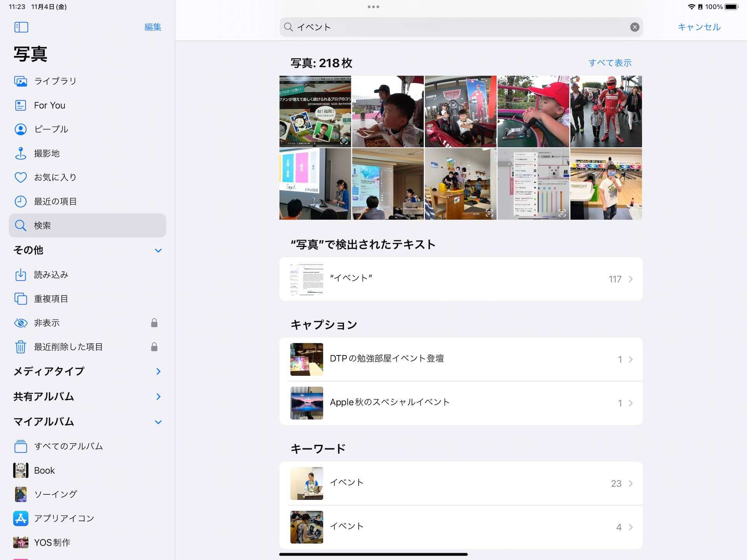The image size is (747, 560).
Task: Open the 最近削除した項目 trash icon
Action: click(21, 347)
